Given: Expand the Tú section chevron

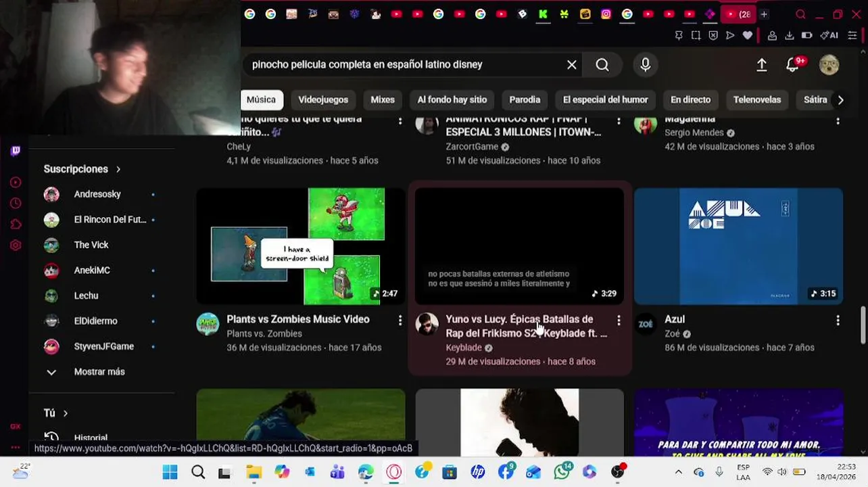Looking at the screenshot, I should point(66,413).
